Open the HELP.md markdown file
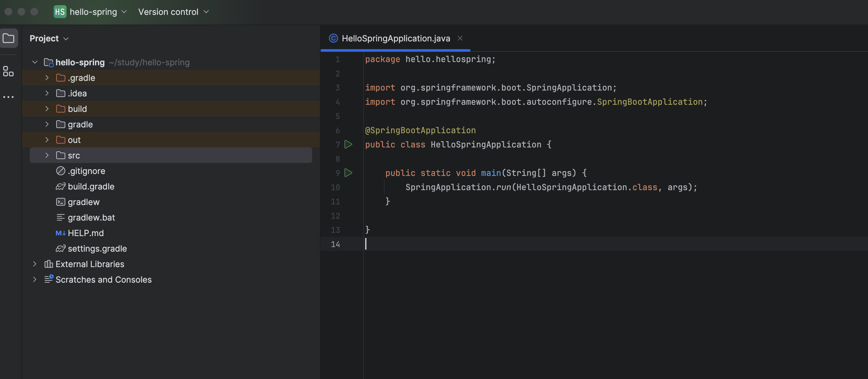This screenshot has height=379, width=868. (x=85, y=233)
